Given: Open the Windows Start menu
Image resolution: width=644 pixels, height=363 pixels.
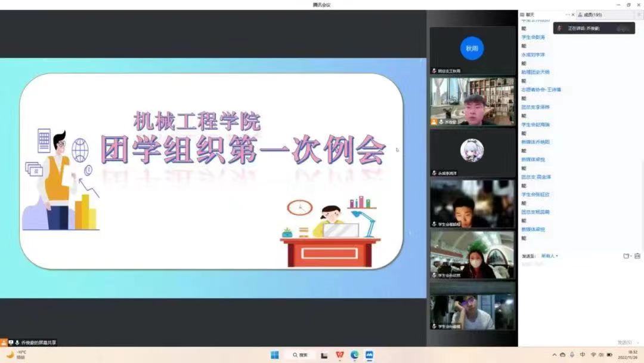Looking at the screenshot, I should [x=275, y=355].
